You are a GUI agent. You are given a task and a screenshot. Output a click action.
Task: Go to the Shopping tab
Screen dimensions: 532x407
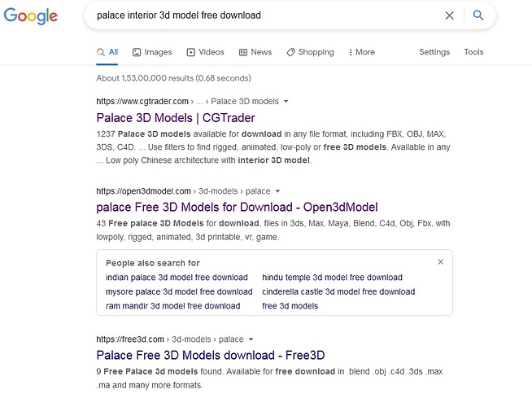click(310, 52)
